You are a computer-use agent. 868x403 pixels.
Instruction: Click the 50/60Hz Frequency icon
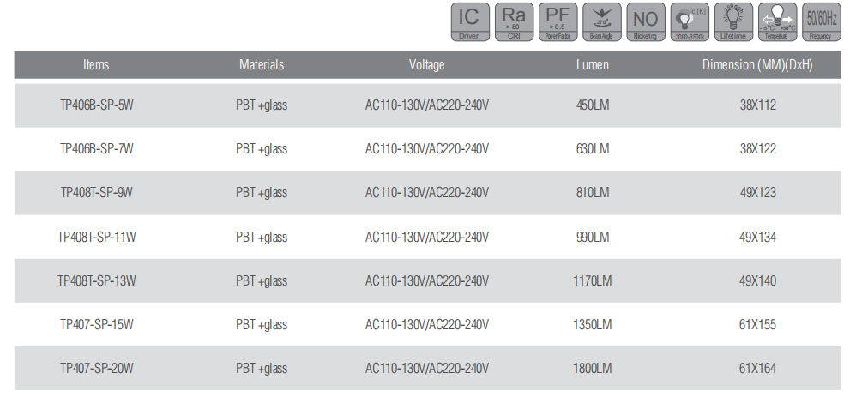click(x=821, y=22)
